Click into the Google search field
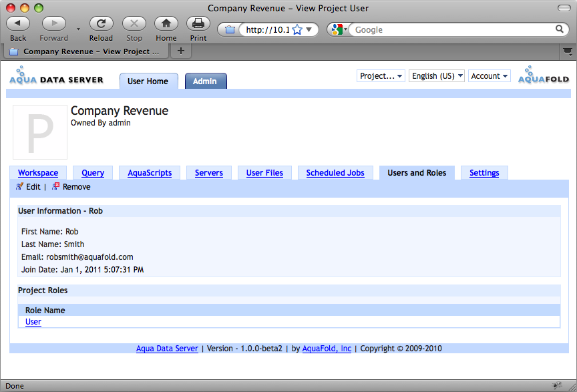The image size is (577, 392). click(451, 29)
